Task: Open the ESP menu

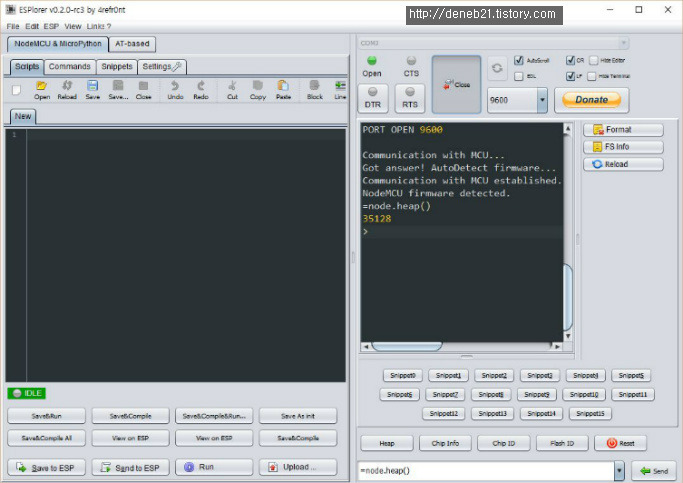Action: click(x=51, y=26)
